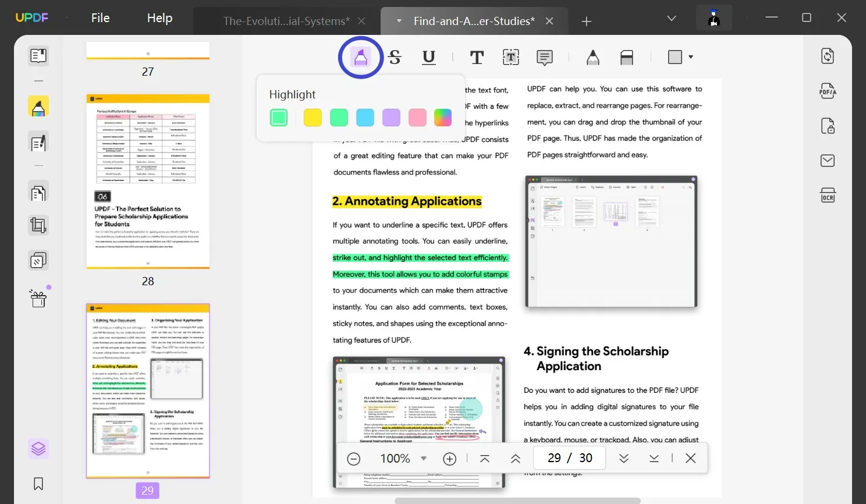Switch to Find-and-A...er-Studies tab
The image size is (866, 504).
pyautogui.click(x=474, y=21)
